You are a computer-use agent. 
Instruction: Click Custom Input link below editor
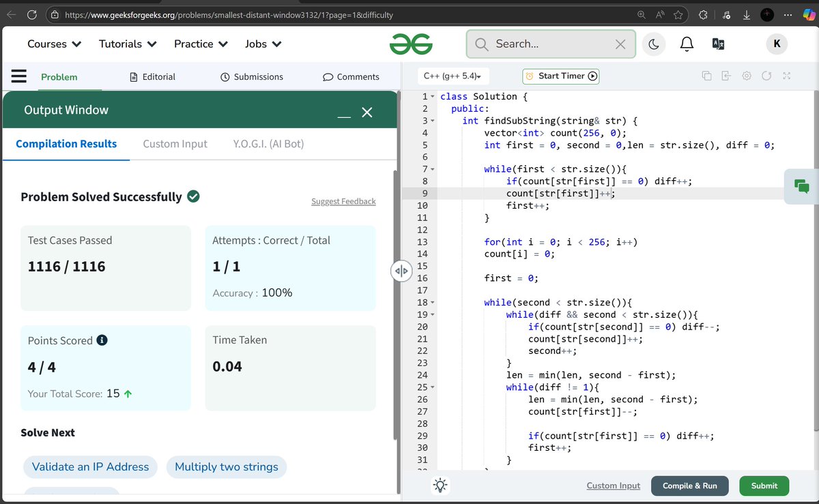coord(613,486)
